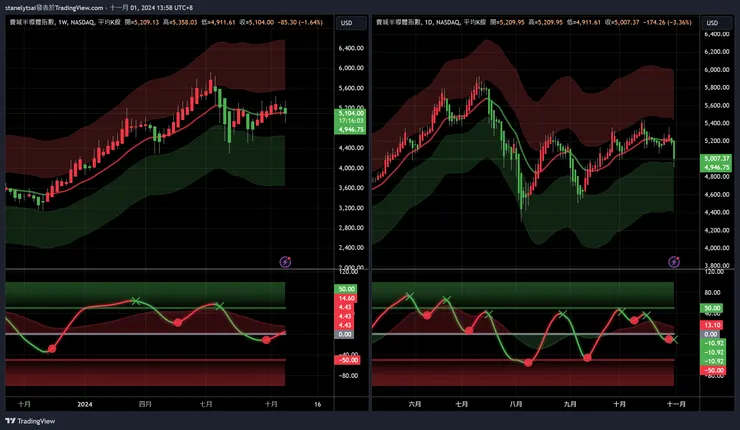Click the 16 date label on the weekly axis
This screenshot has height=430, width=740.
point(318,404)
